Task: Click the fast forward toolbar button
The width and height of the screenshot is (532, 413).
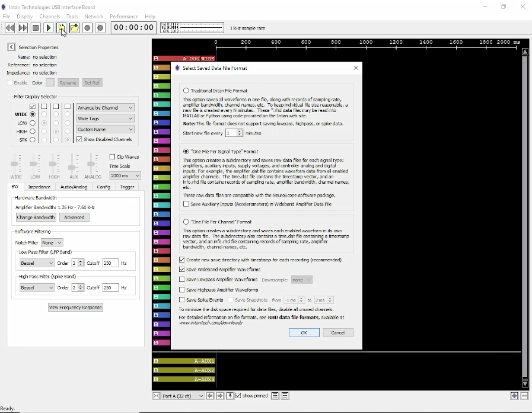Action: coord(23,28)
